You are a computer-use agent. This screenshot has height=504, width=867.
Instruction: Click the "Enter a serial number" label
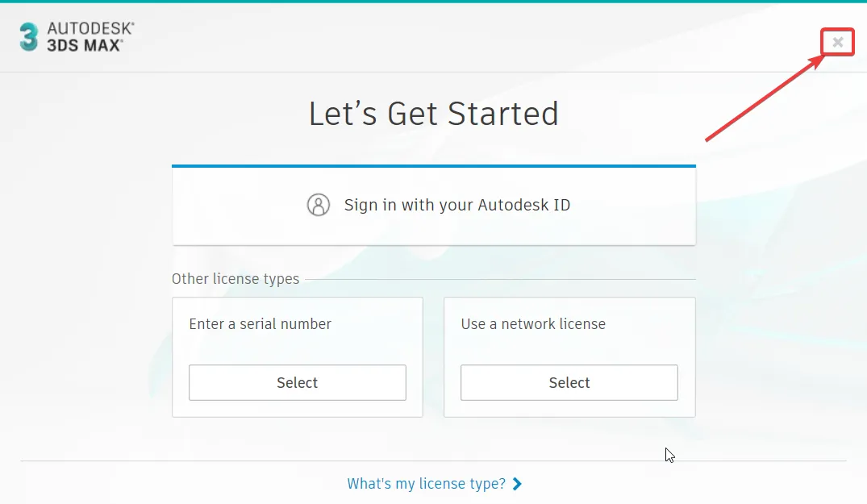coord(260,324)
